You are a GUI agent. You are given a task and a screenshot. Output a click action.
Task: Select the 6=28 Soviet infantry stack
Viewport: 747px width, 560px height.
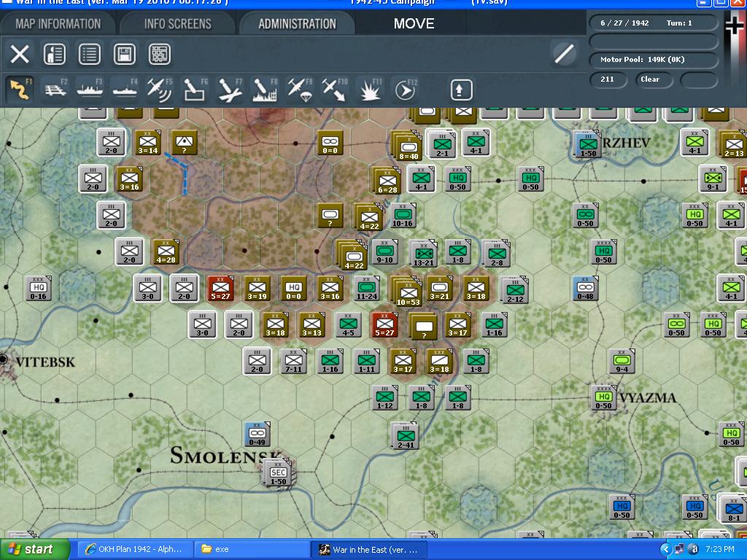point(387,181)
